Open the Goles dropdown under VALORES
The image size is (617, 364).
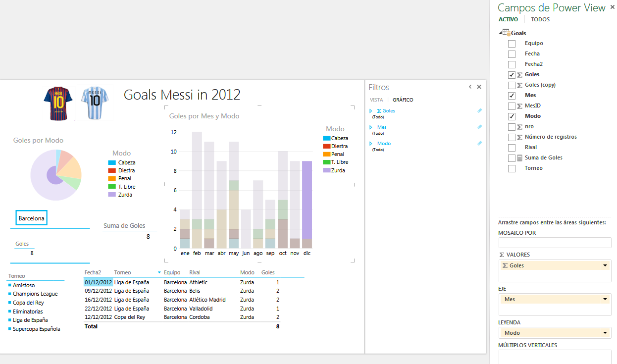607,265
